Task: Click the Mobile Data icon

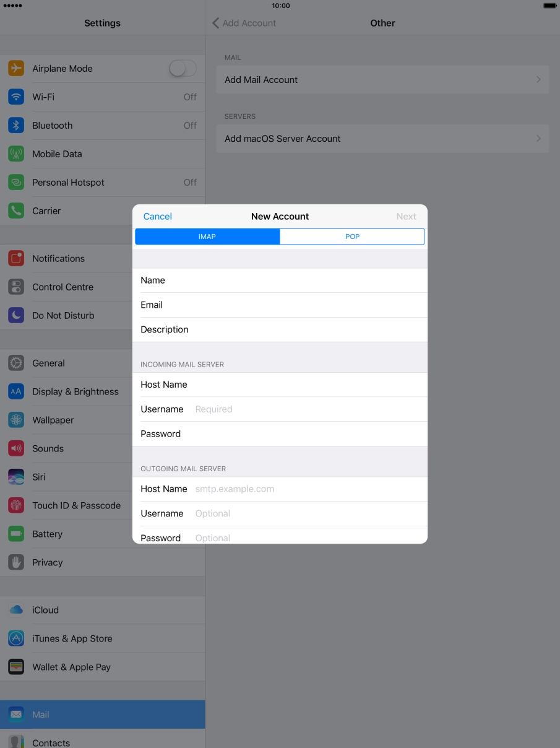Action: click(16, 154)
